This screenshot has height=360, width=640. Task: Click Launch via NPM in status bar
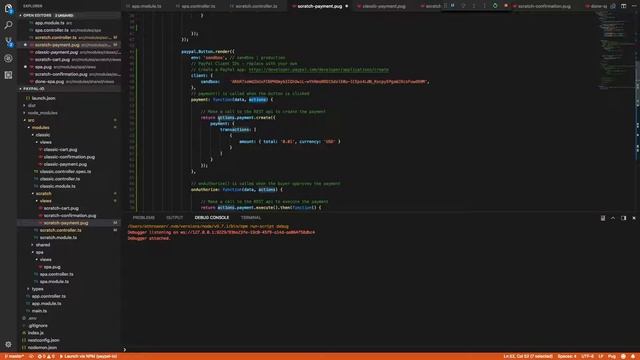tap(89, 356)
